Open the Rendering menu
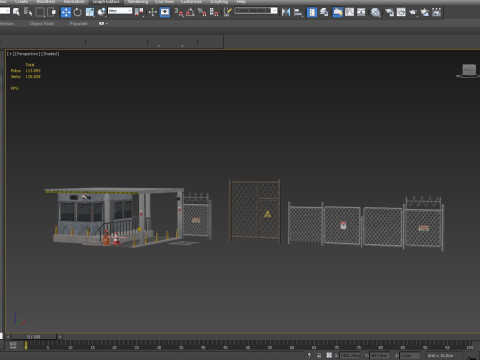Viewport: 480px width, 360px height. tap(138, 2)
